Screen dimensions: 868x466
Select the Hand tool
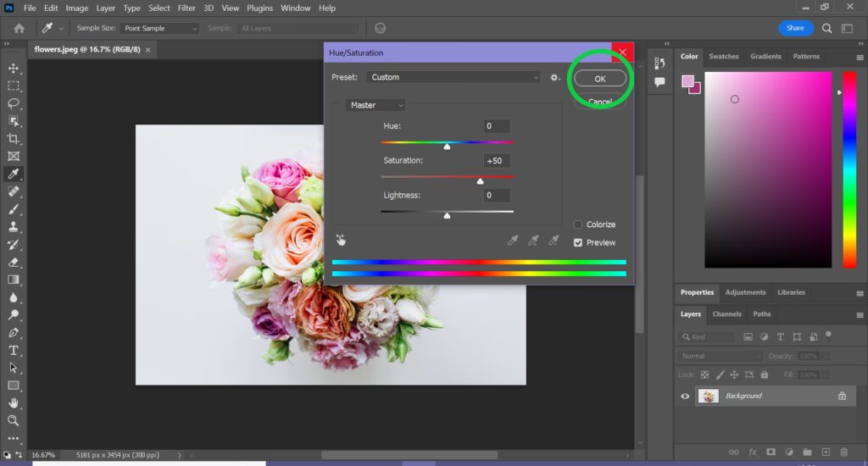[14, 403]
